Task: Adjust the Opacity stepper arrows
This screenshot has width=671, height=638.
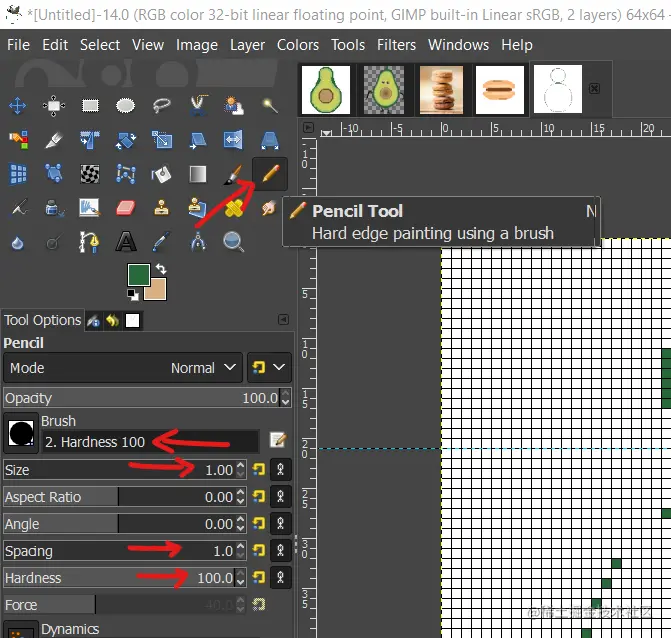Action: click(285, 398)
